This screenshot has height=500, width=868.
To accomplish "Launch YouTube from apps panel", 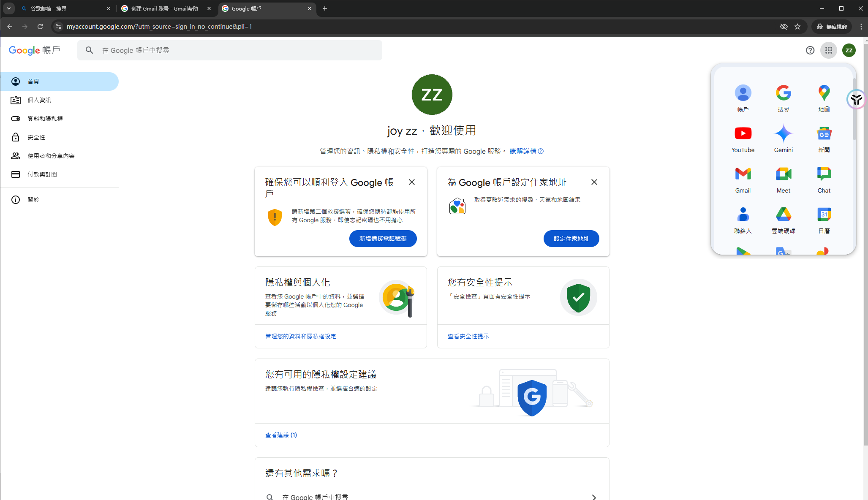I will coord(743,139).
